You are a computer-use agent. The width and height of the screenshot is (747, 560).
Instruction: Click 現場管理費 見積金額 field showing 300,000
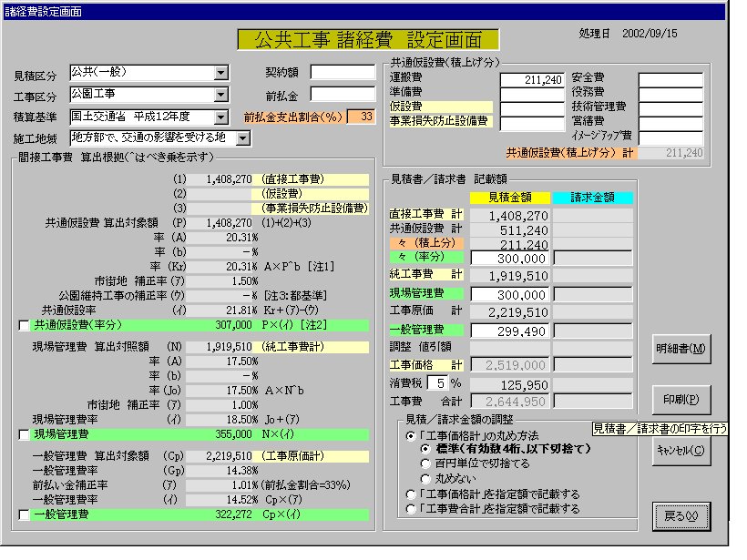pyautogui.click(x=510, y=295)
